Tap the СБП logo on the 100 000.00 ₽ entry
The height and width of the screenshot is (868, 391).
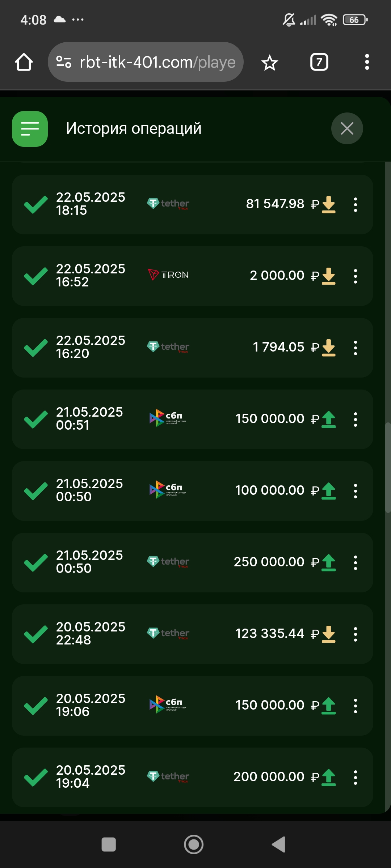coord(168,490)
